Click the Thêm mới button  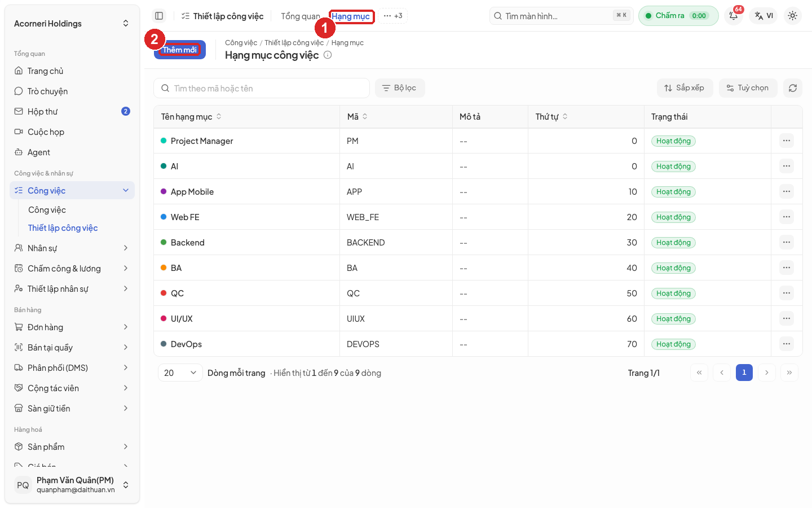(x=180, y=50)
